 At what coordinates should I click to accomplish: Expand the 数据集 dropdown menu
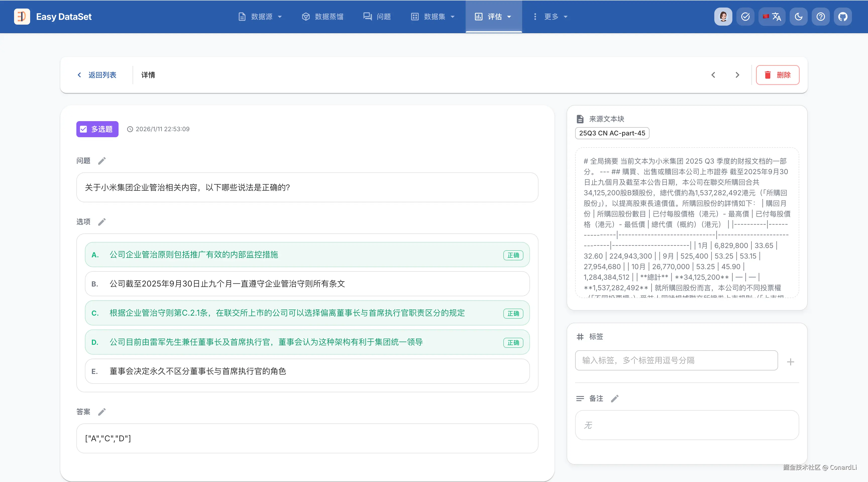[433, 17]
